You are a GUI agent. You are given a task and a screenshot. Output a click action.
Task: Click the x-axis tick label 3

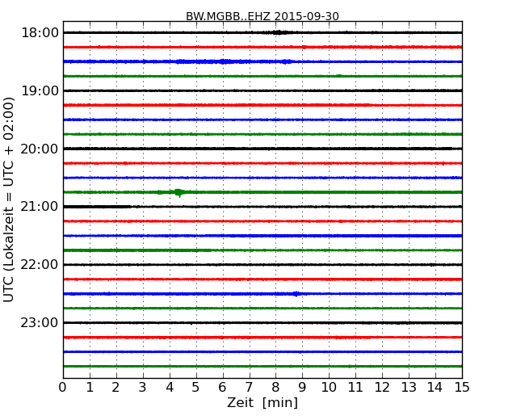(143, 387)
